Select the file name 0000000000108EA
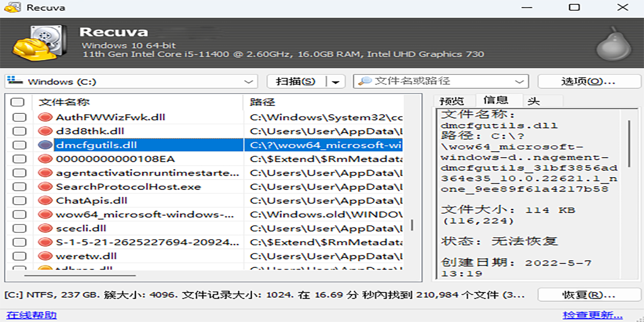 pos(115,159)
